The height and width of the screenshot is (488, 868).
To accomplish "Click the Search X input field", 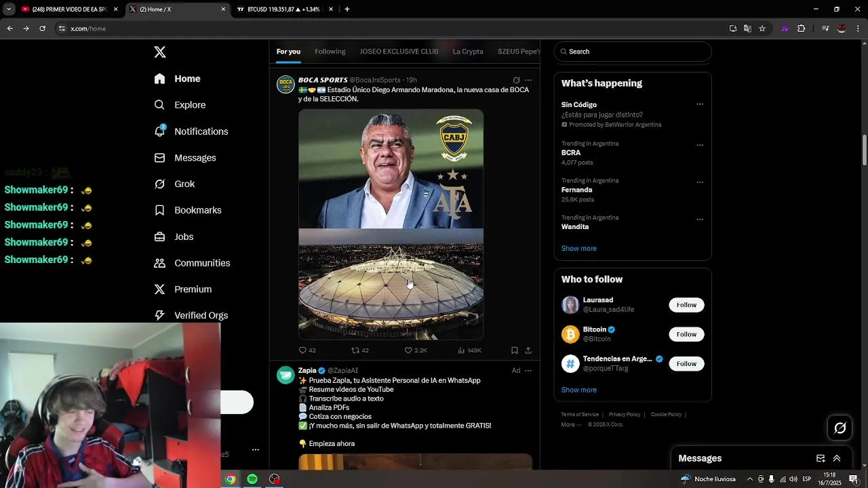I will coord(633,52).
